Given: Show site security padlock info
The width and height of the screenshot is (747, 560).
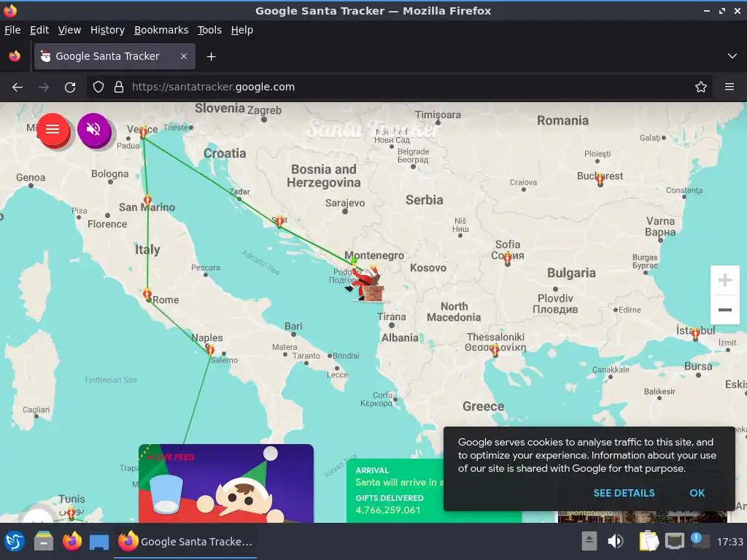Looking at the screenshot, I should 119,87.
